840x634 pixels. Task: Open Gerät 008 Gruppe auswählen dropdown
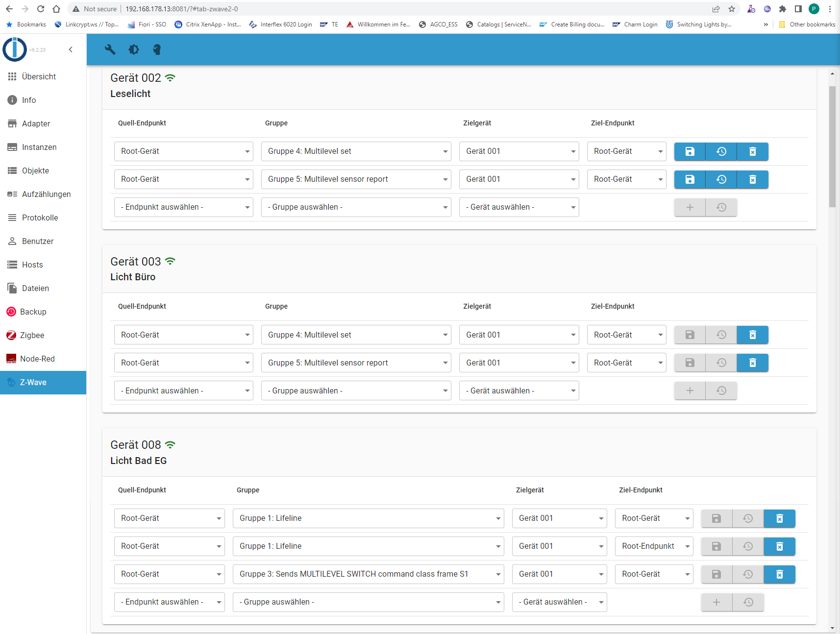click(369, 602)
